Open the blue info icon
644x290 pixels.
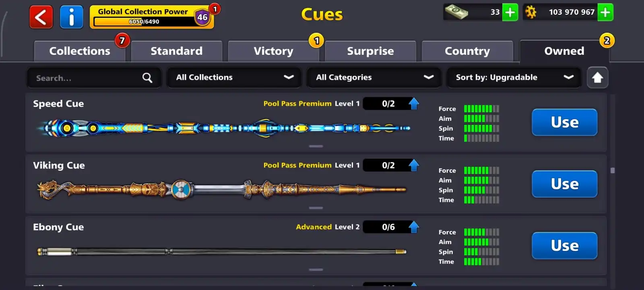coord(71,17)
